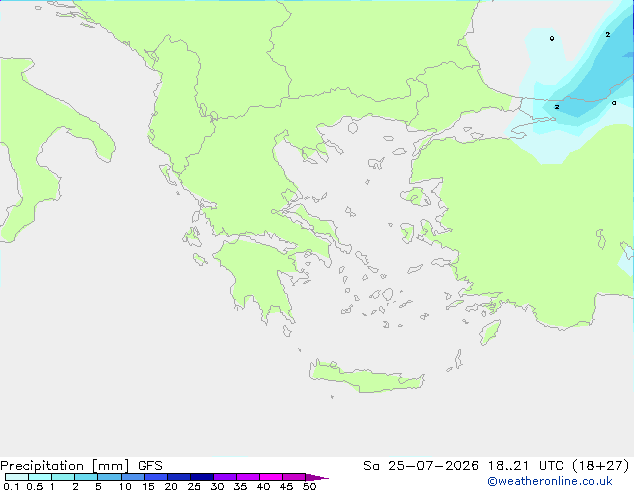Click the "2" value near the Bosphorus coast
The width and height of the screenshot is (634, 490).
point(557,107)
